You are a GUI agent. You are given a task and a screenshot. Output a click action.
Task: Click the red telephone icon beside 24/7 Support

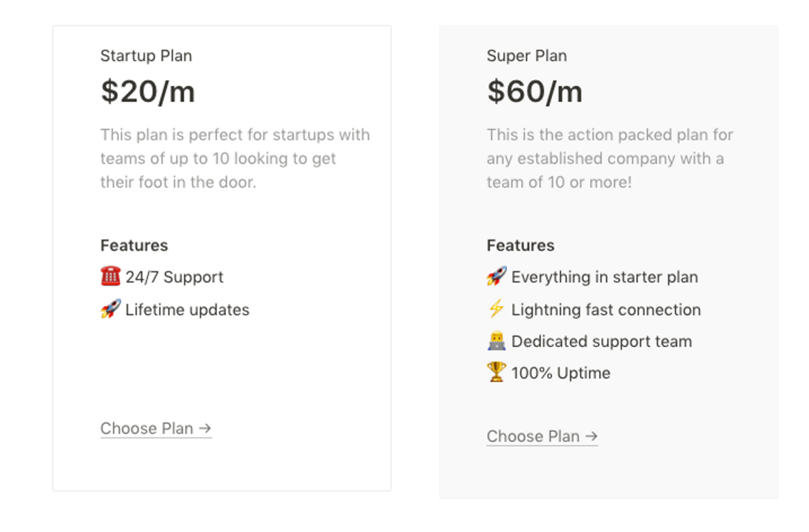109,276
